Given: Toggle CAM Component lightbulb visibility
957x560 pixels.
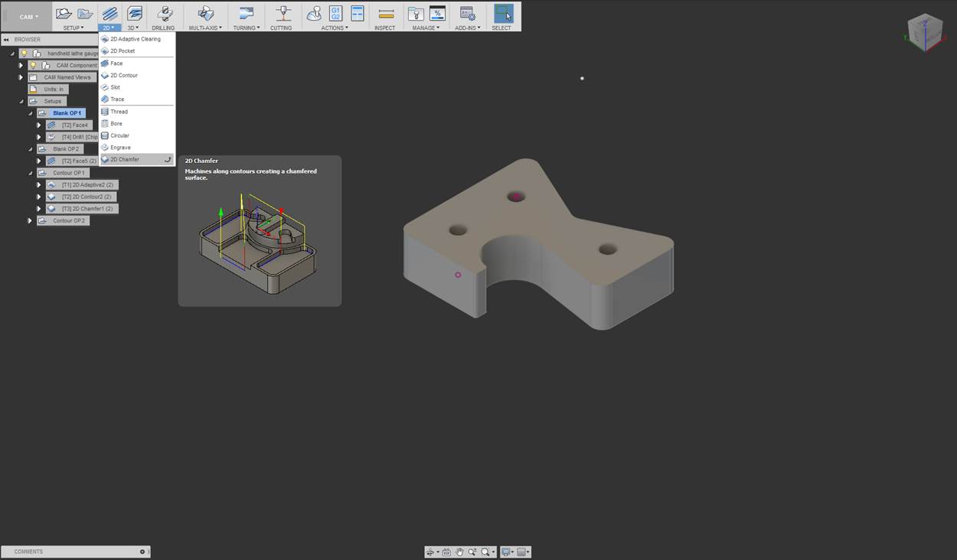Looking at the screenshot, I should pos(33,65).
